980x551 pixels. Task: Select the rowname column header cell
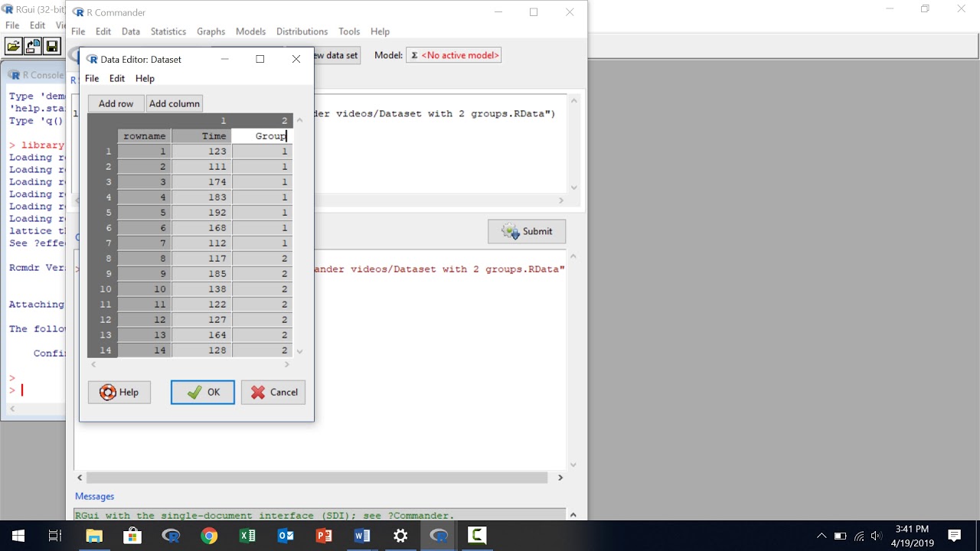click(x=144, y=135)
